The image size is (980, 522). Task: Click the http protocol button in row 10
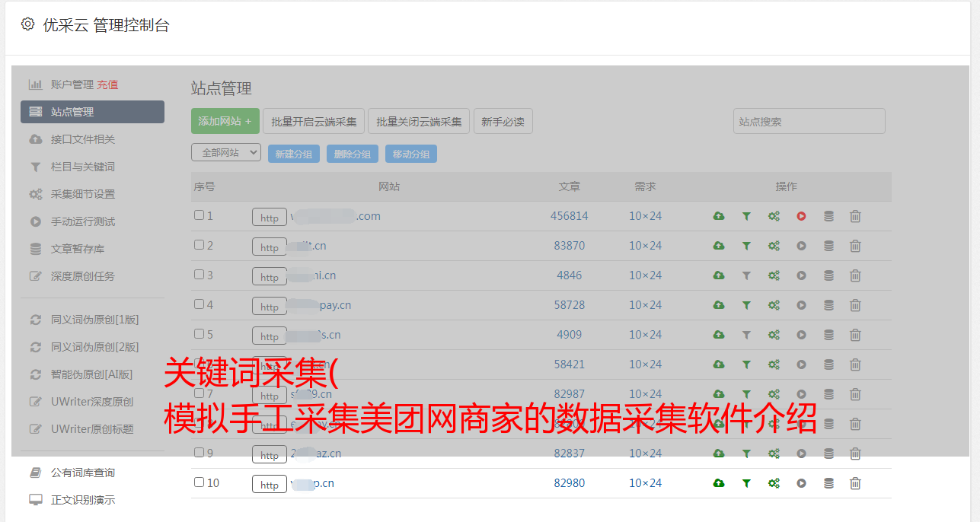[270, 485]
